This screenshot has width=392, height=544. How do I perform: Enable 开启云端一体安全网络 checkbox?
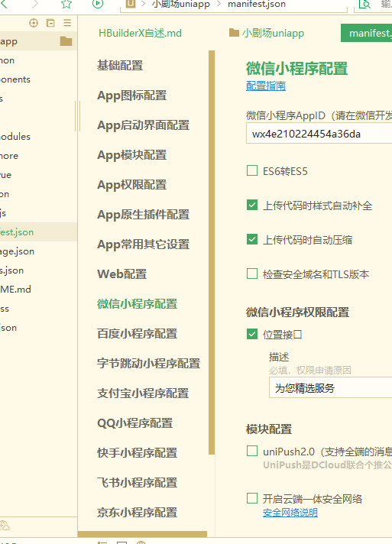252,498
